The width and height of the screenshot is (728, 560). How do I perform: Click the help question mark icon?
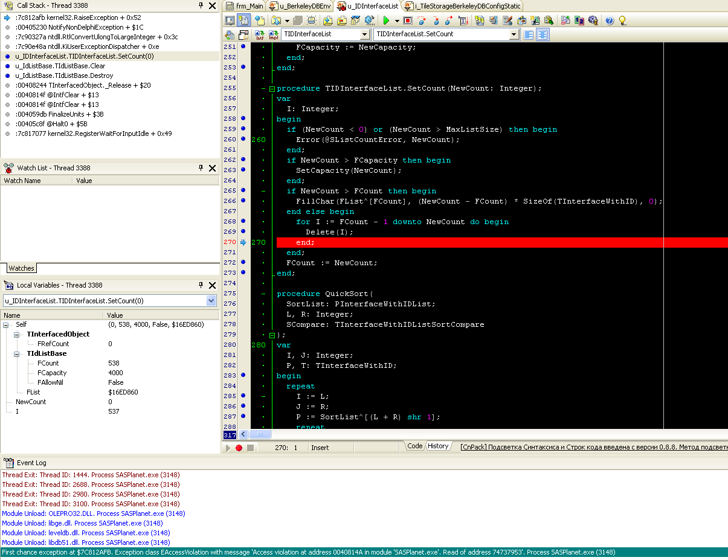609,21
